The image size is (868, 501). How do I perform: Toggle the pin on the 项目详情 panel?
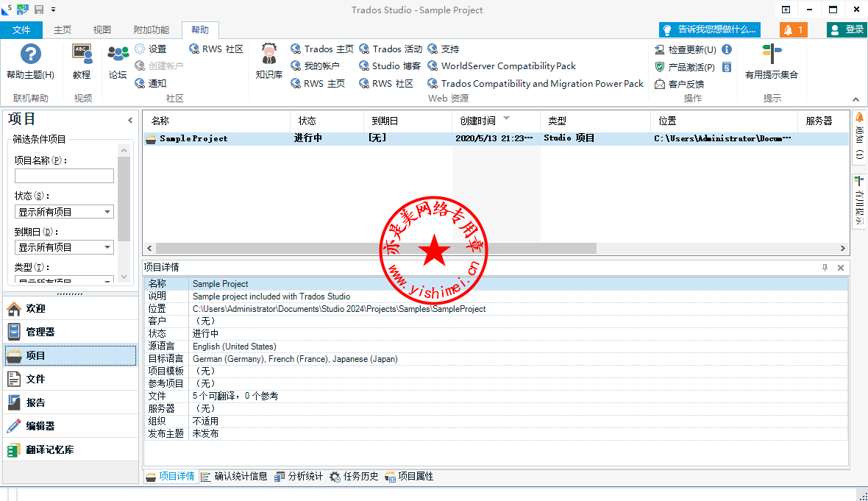(825, 268)
